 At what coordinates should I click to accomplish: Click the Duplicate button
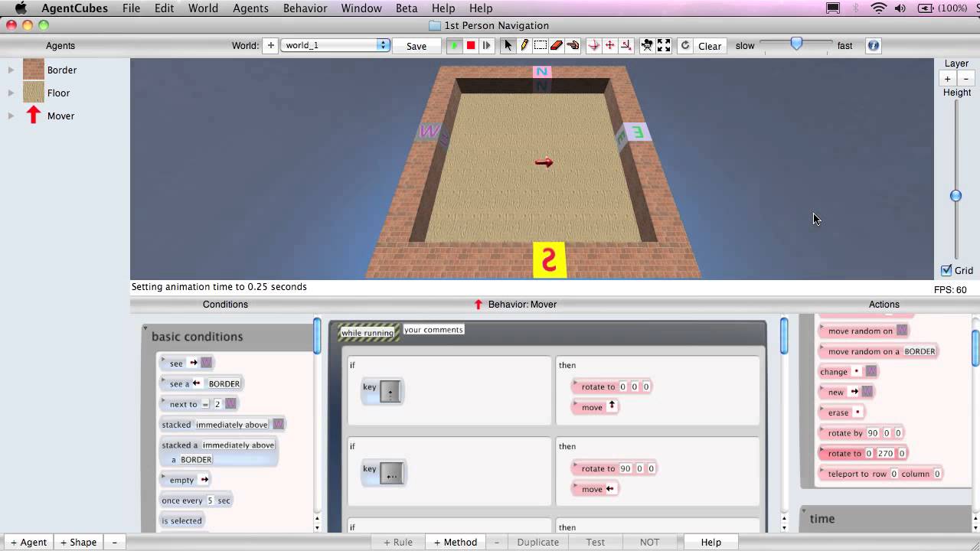click(x=538, y=542)
